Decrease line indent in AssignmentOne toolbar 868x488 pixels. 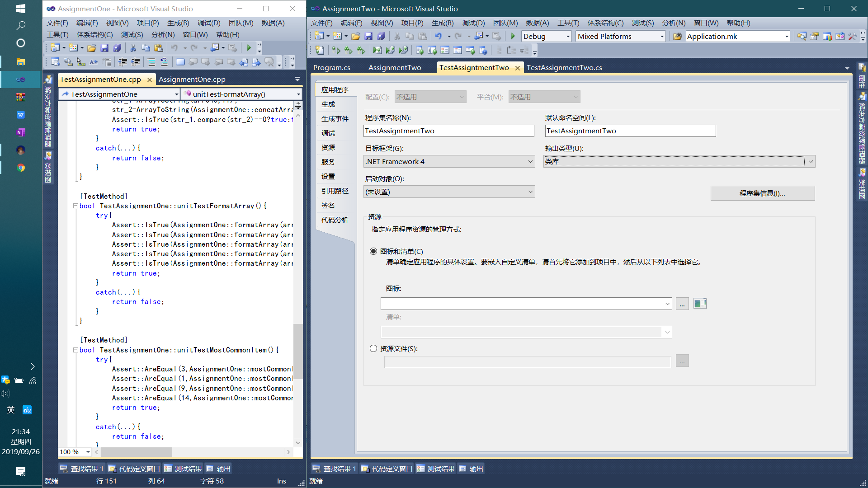123,62
